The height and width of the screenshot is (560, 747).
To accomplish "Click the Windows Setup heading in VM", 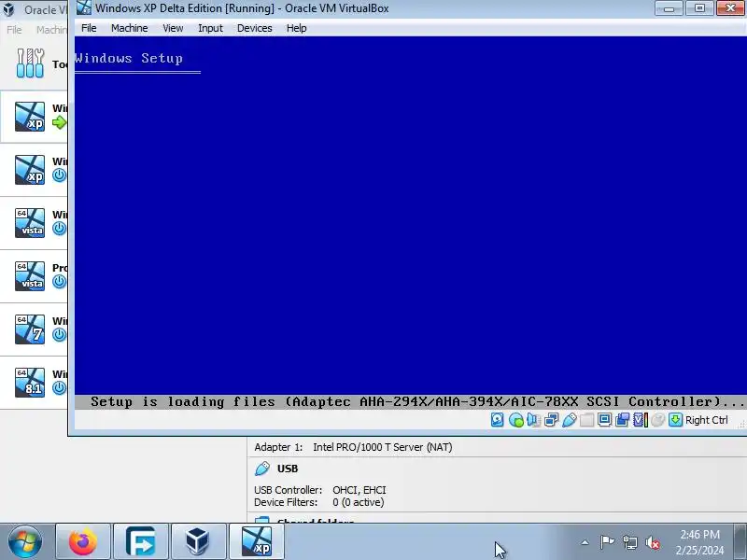I will click(x=129, y=58).
